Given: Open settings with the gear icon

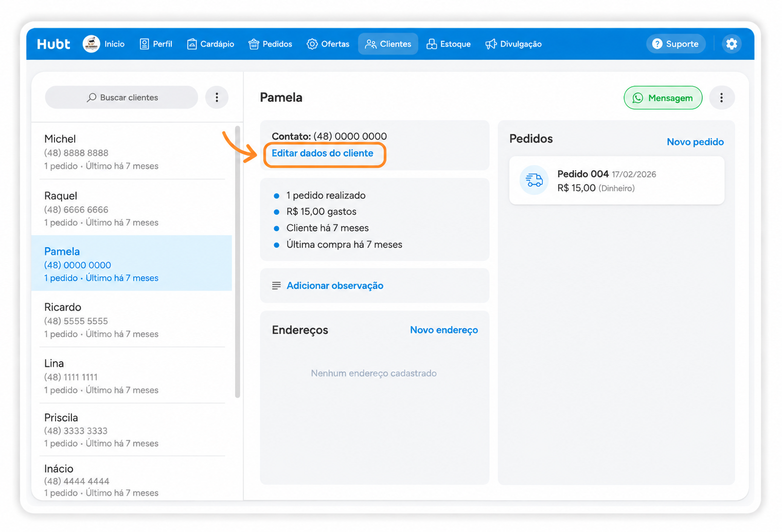Looking at the screenshot, I should tap(732, 44).
